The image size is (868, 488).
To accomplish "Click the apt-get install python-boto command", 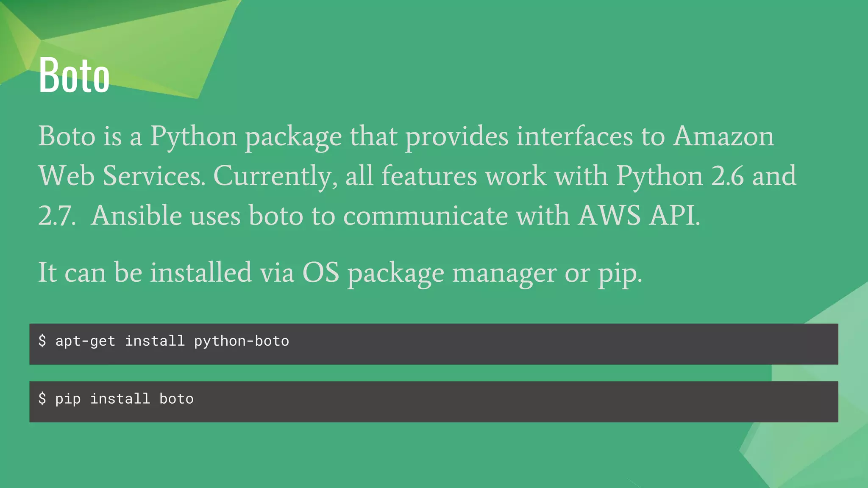I will (x=172, y=341).
